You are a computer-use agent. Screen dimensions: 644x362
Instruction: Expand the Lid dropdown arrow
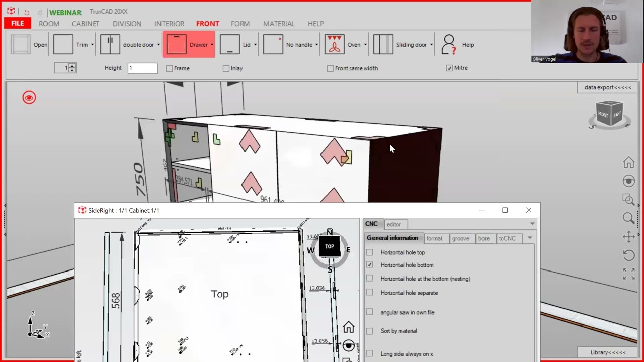255,45
